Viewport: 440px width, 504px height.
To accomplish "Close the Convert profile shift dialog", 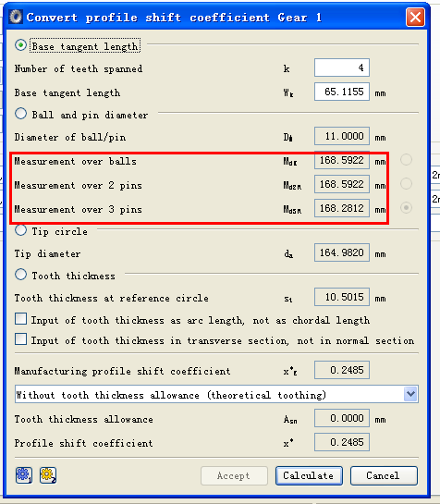I will click(415, 17).
